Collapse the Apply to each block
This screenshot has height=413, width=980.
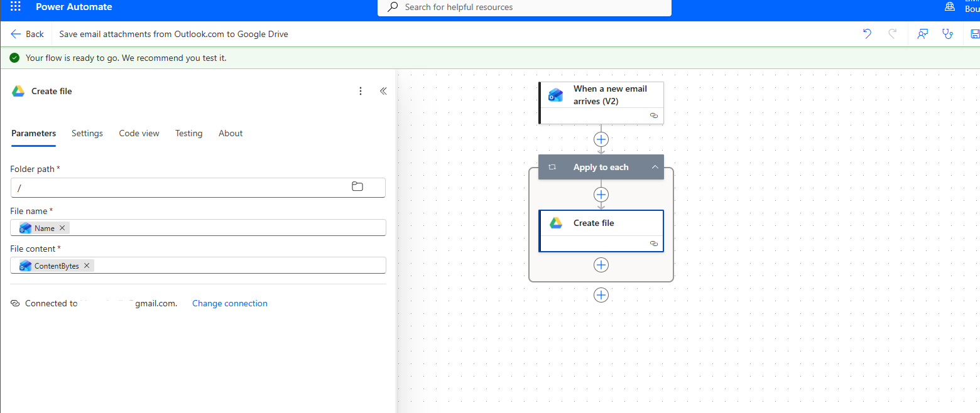[x=655, y=167]
